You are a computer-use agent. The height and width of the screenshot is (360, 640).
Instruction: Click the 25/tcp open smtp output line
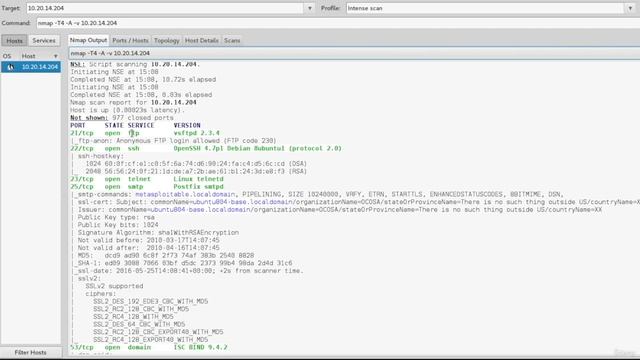coord(147,187)
